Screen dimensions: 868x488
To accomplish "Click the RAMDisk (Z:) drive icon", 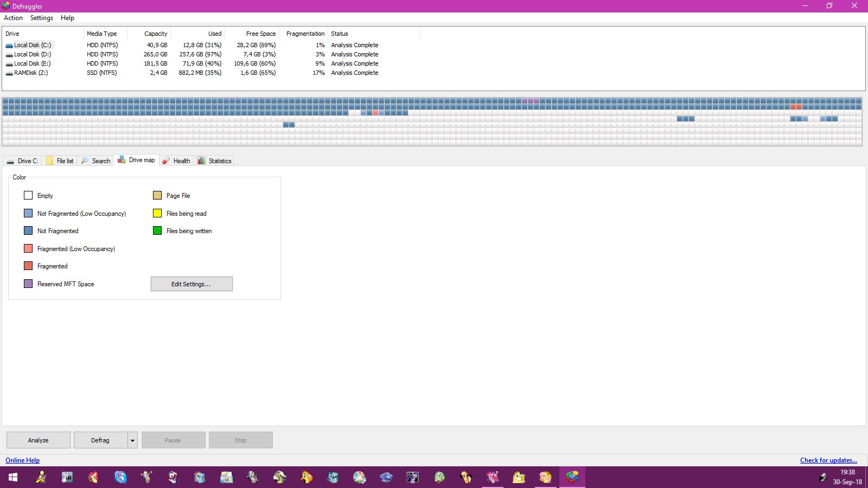I will [x=9, y=73].
